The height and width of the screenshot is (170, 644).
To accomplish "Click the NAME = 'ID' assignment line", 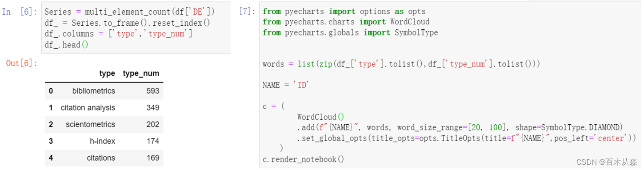I will tap(285, 85).
